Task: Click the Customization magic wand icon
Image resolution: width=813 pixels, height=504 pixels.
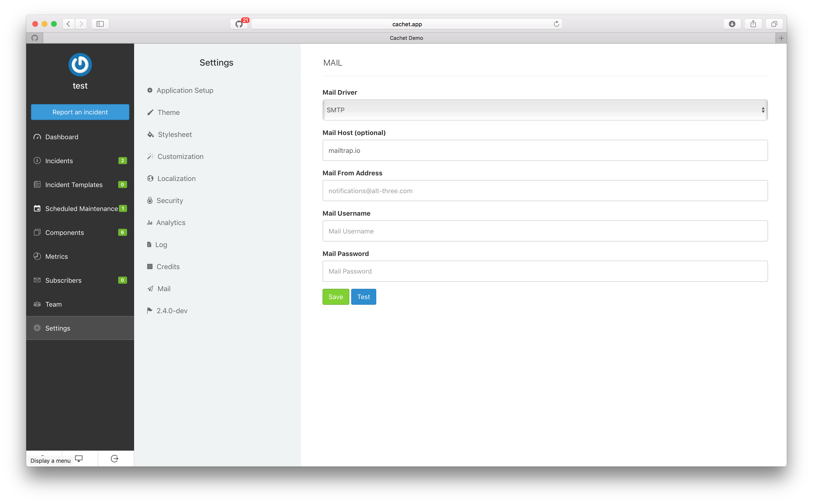Action: tap(150, 156)
